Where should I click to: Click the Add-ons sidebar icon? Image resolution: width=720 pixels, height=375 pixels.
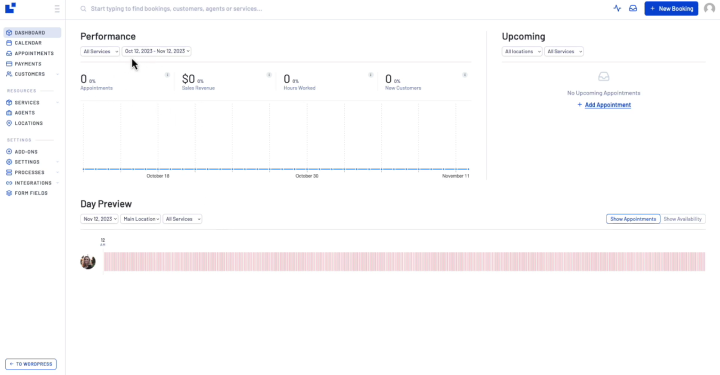9,151
